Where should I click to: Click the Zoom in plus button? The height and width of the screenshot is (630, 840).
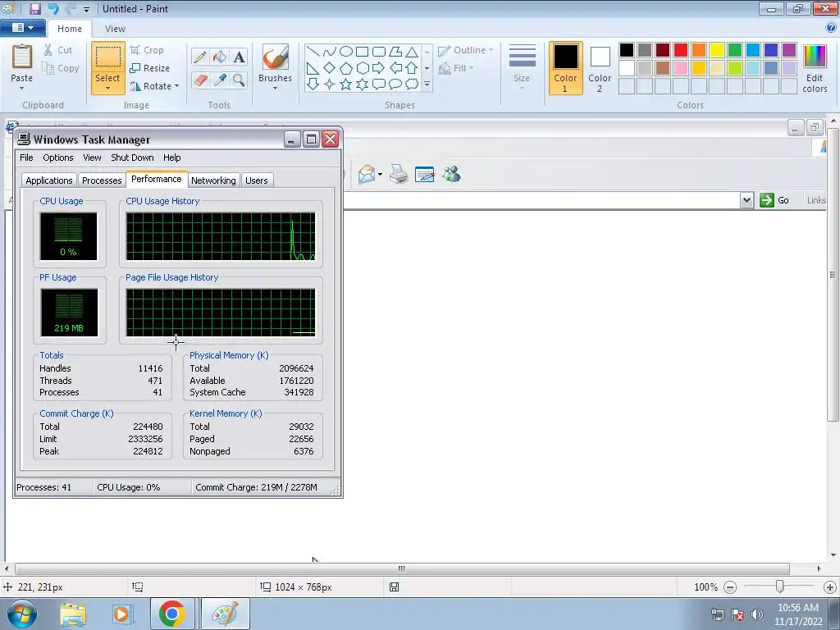pyautogui.click(x=830, y=587)
